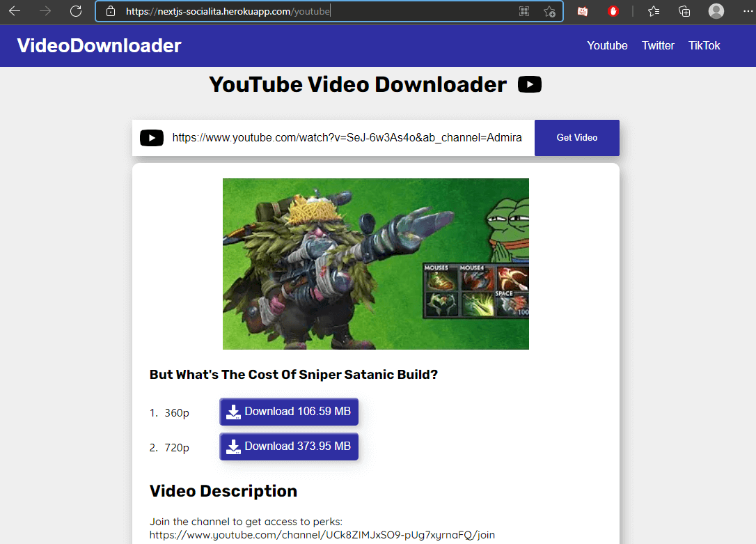This screenshot has height=544, width=756.
Task: Download the 360p video 106.59 MB
Action: (289, 412)
